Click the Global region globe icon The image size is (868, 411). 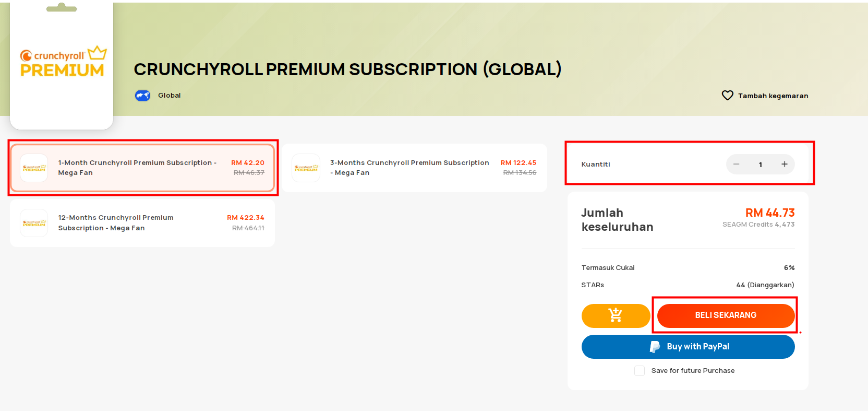(x=142, y=96)
